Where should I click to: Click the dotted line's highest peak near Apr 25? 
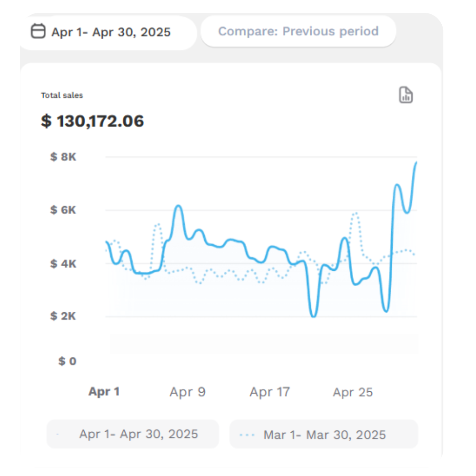coord(355,213)
